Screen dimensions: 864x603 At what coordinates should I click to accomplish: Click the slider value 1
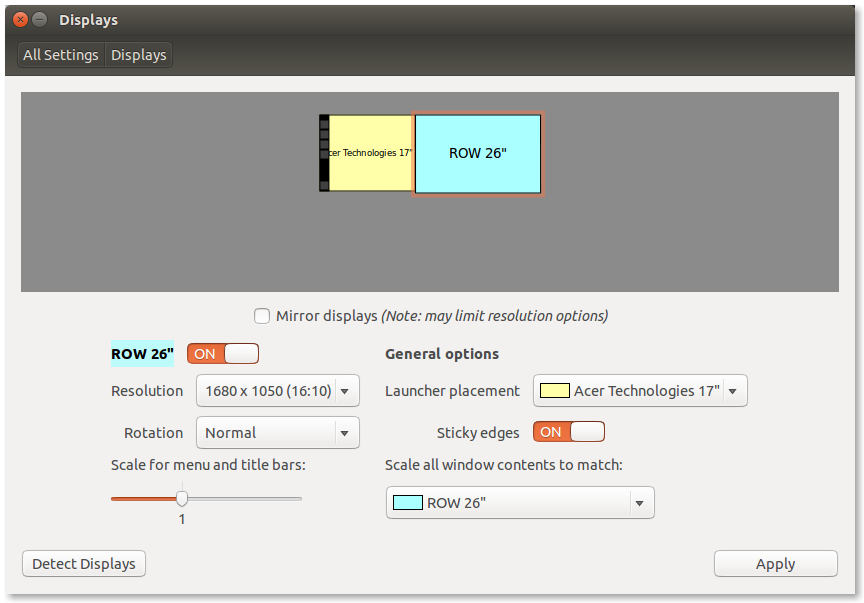tap(182, 519)
